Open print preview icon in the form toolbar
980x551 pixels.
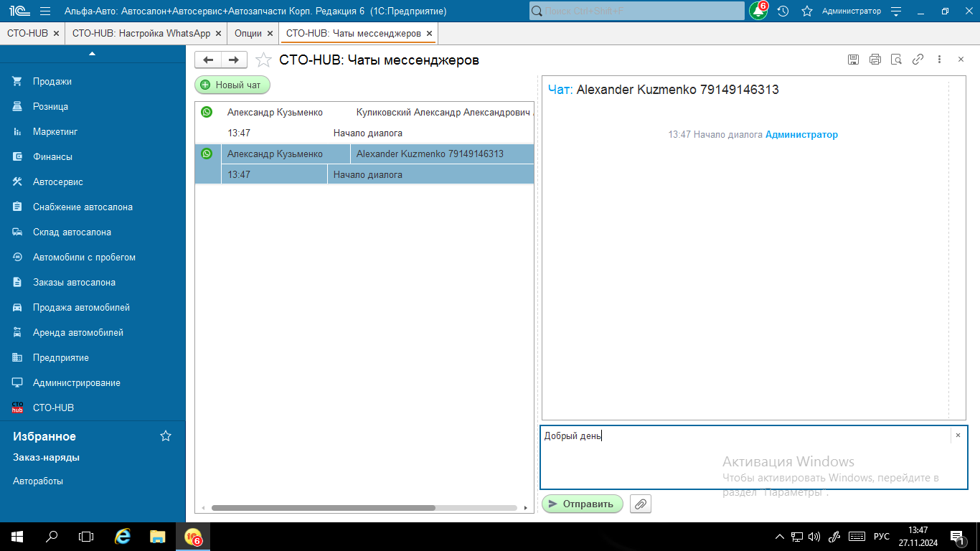pos(896,60)
